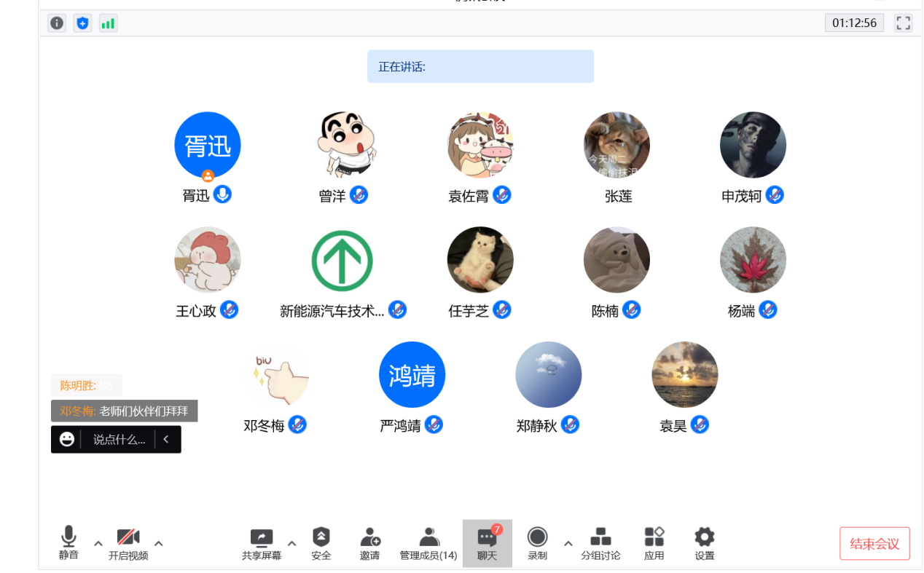This screenshot has height=573, width=924.
Task: Open the Security settings icon
Action: [321, 543]
